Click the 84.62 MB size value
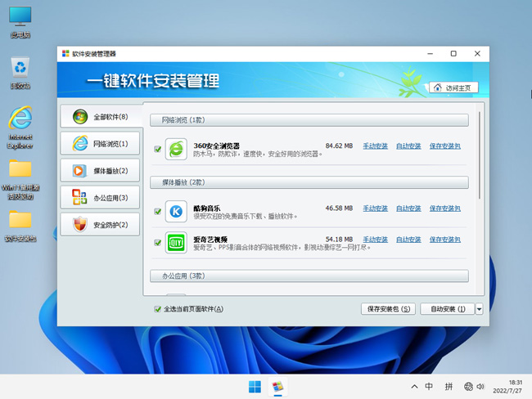Viewport: 532px width, 399px height. 339,146
